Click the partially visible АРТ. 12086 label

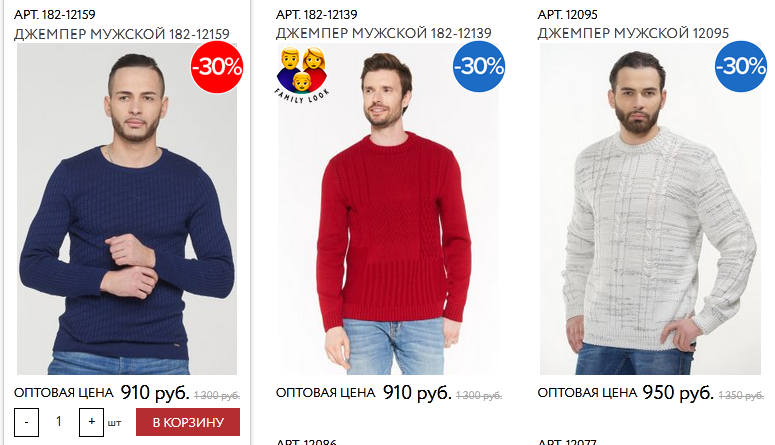click(306, 441)
